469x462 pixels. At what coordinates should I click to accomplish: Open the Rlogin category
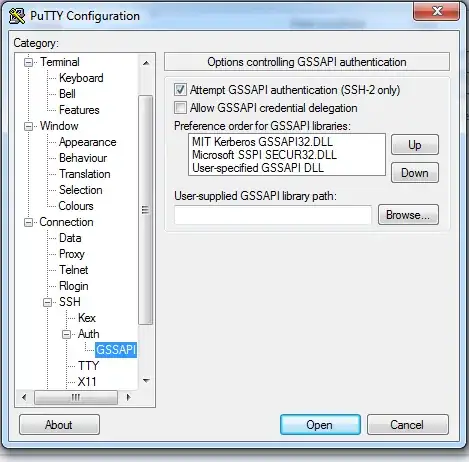pyautogui.click(x=73, y=286)
